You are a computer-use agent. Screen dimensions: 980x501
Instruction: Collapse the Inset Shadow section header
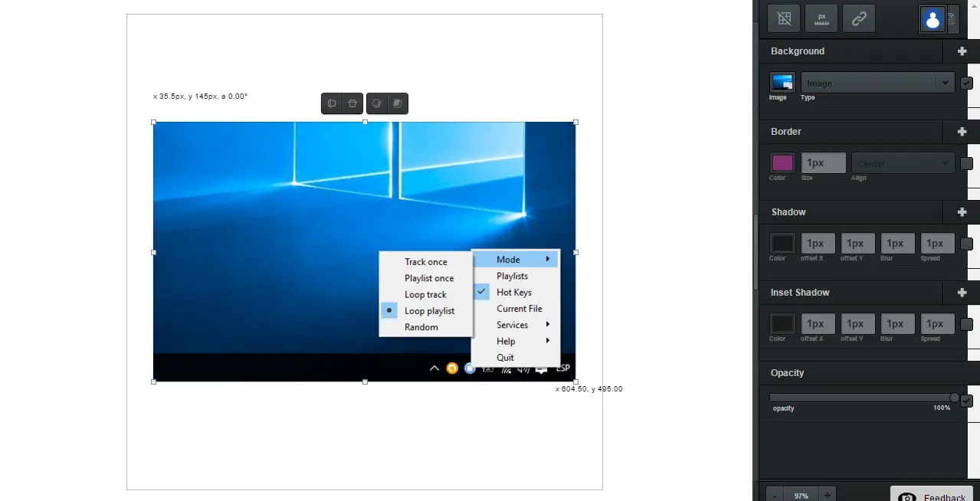point(851,293)
